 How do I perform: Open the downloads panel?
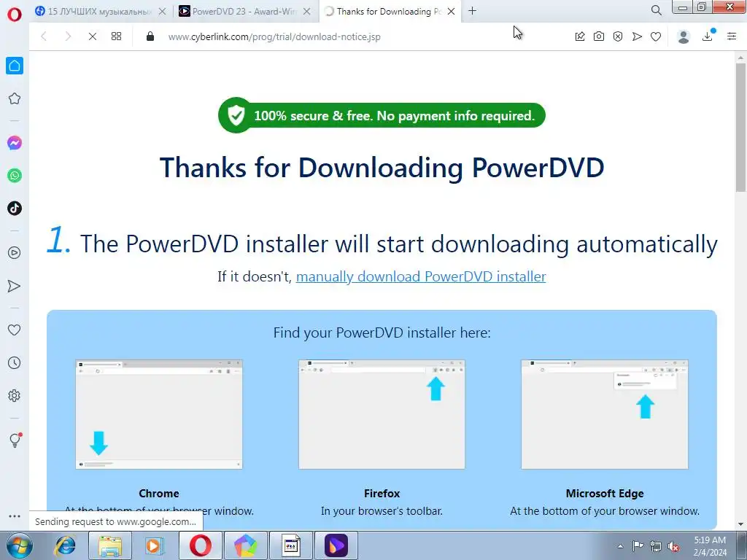pyautogui.click(x=708, y=36)
